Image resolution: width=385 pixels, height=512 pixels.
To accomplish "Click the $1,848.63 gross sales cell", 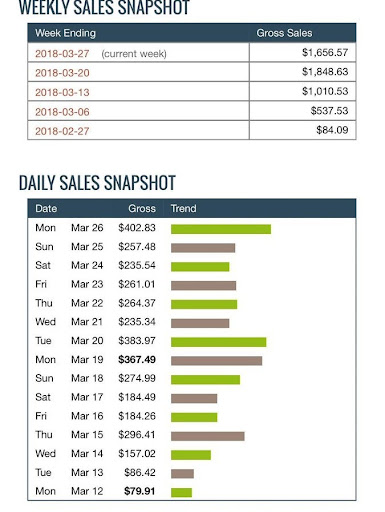I will click(325, 72).
